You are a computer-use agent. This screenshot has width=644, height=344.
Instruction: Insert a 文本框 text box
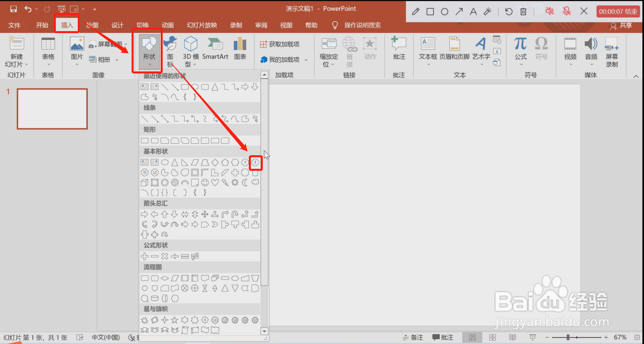[x=428, y=52]
